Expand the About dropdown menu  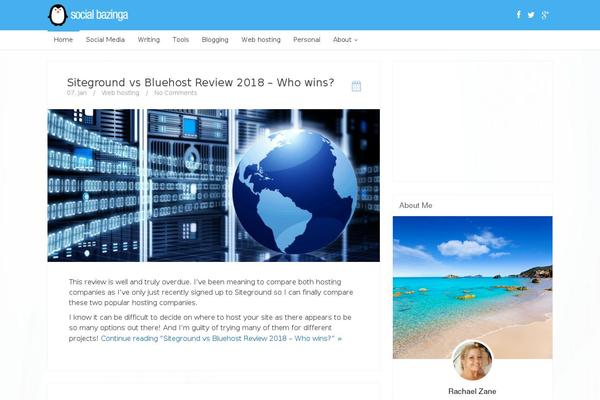click(x=345, y=39)
